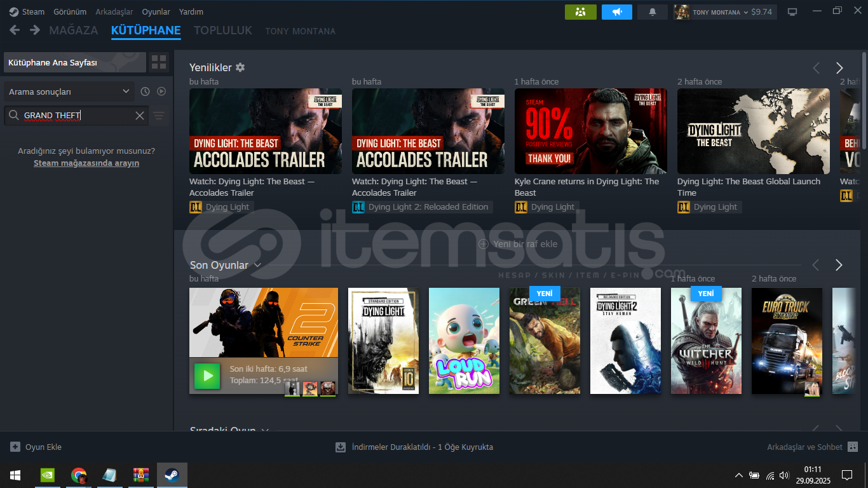The width and height of the screenshot is (868, 488).
Task: Select Dying Light Standard Edition cover
Action: [x=383, y=341]
